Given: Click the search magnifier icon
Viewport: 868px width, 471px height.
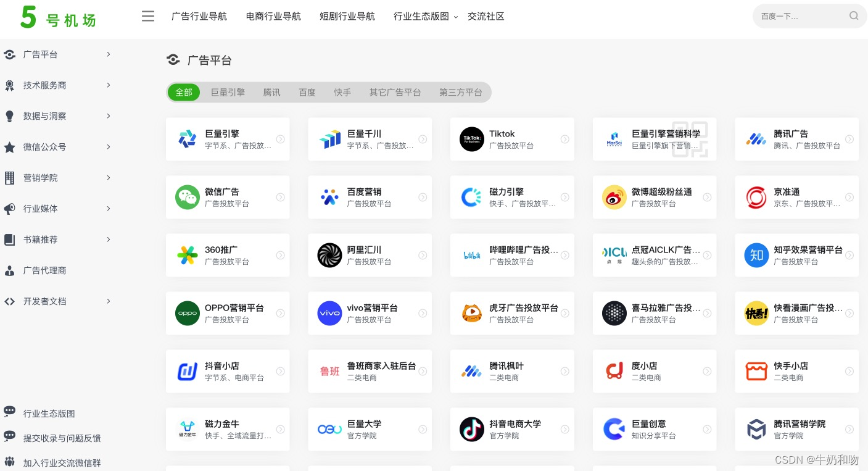Looking at the screenshot, I should (854, 16).
